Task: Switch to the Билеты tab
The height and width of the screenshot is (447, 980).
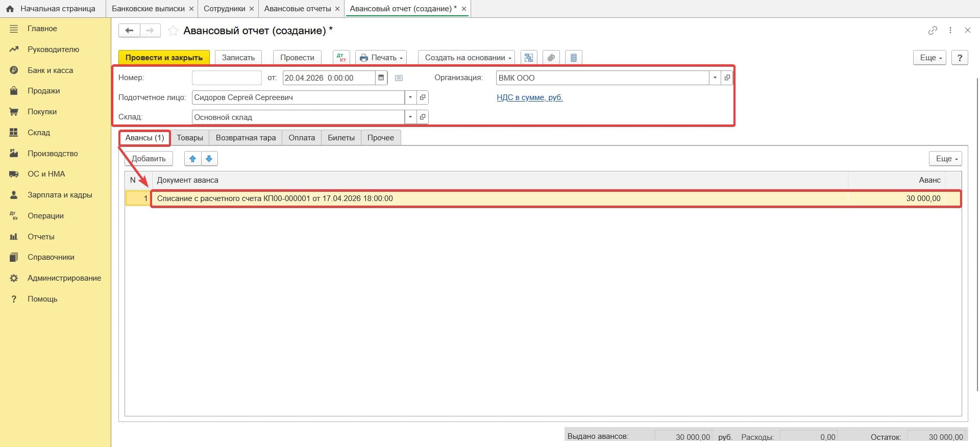Action: click(x=341, y=138)
